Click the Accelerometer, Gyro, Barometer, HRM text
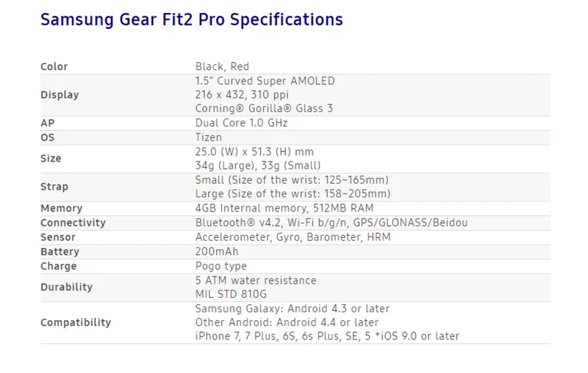 pos(293,237)
